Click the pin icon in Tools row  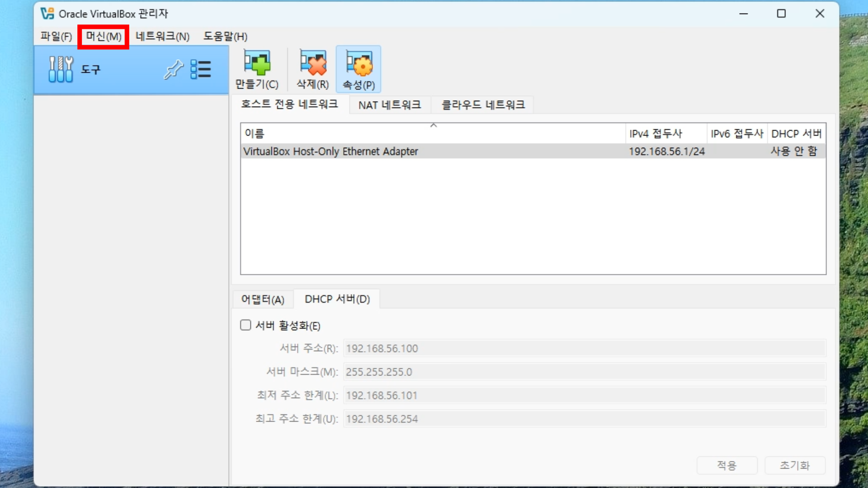tap(173, 70)
